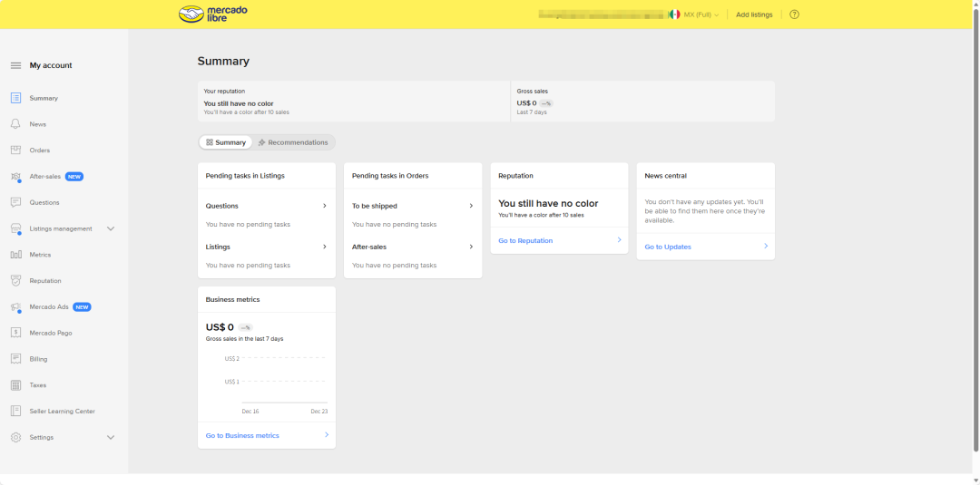
Task: Switch to the Recommendations tab
Action: coord(292,142)
